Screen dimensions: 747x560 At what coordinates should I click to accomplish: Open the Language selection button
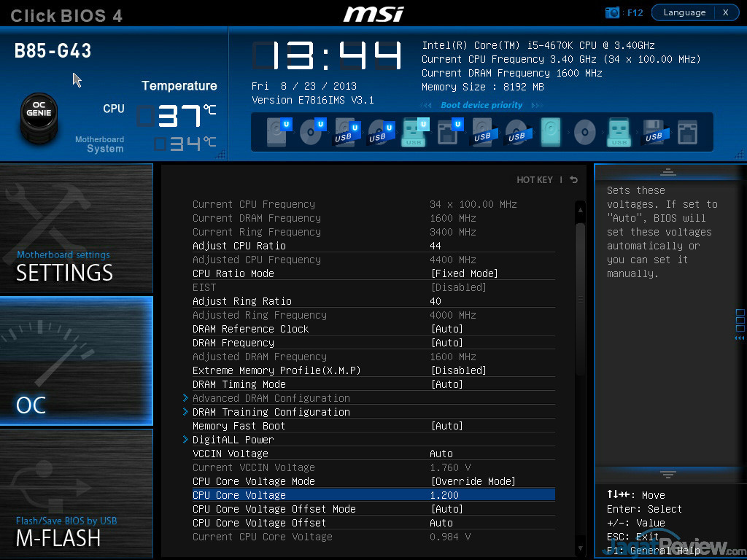[x=684, y=12]
